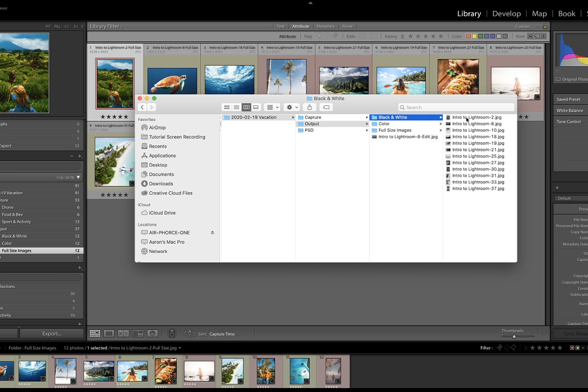Select Intro to Lightroom-2.jpg in the file list
This screenshot has height=392, width=588.
pos(475,117)
